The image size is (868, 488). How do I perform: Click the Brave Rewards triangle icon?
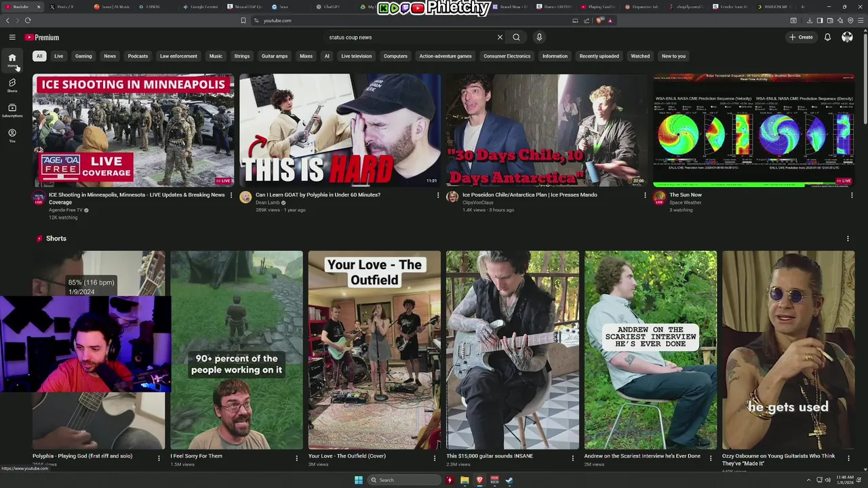(x=610, y=20)
